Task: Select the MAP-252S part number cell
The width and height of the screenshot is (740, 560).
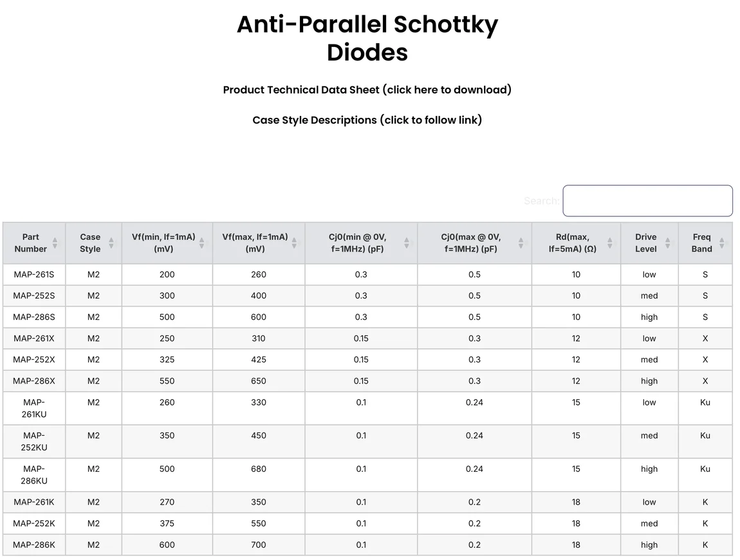Action: coord(34,295)
